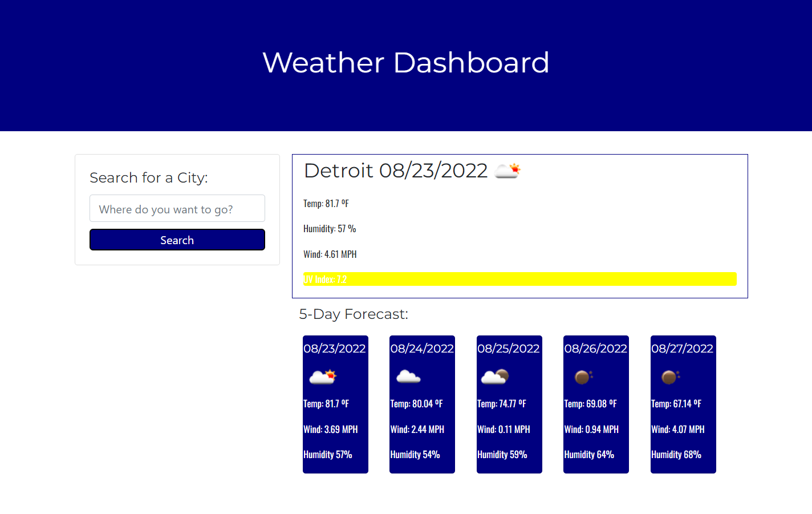Click the cloud icon on the 08/24/2022 forecast
This screenshot has height=514, width=812.
pos(408,375)
